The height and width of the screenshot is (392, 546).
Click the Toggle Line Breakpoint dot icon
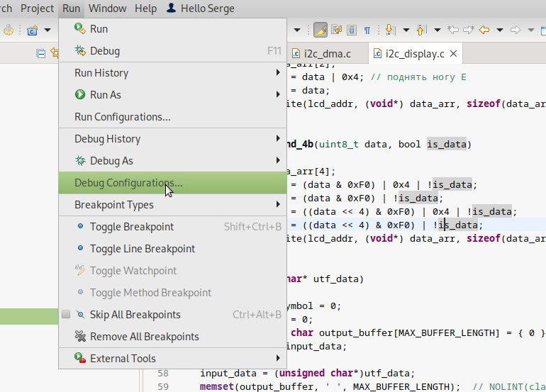click(x=80, y=248)
